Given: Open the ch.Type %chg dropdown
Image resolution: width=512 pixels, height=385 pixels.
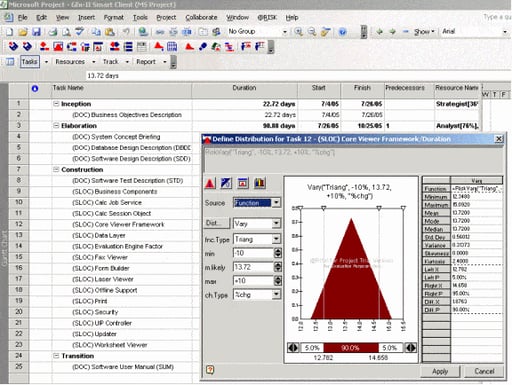Looking at the screenshot, I should click(276, 294).
